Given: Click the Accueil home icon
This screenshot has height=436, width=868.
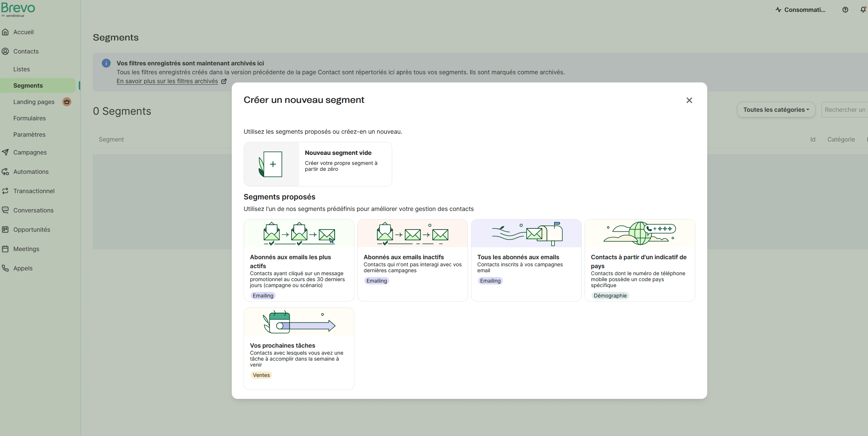Looking at the screenshot, I should click(5, 32).
